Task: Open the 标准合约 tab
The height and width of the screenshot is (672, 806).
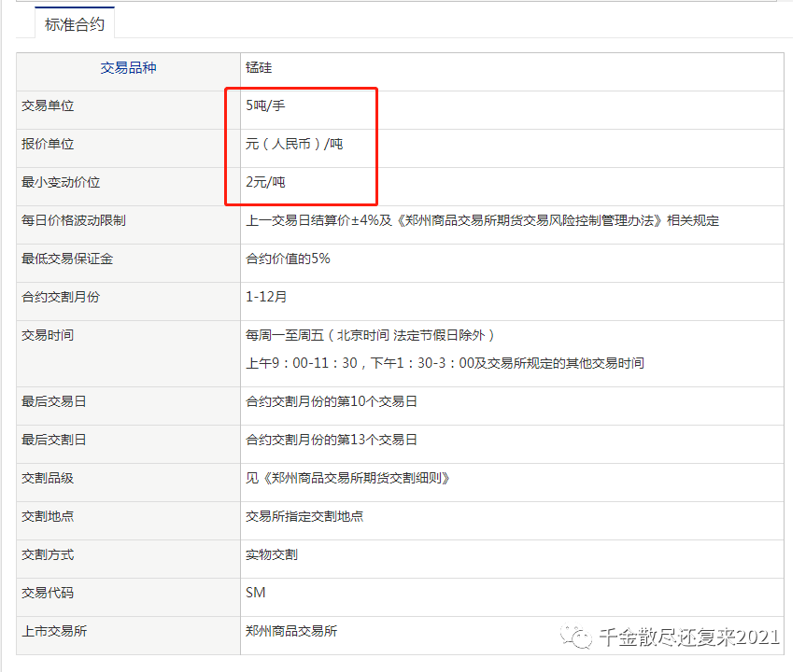Action: (x=75, y=24)
